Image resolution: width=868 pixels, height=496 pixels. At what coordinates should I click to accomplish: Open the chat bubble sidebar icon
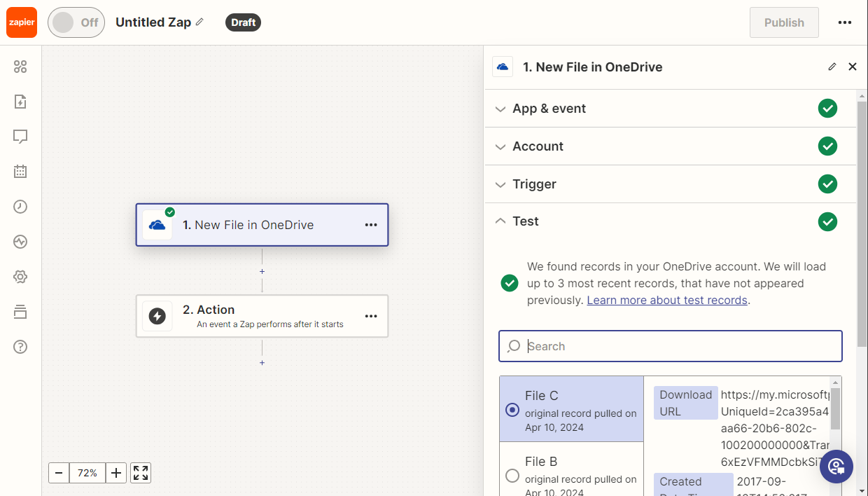(x=20, y=137)
